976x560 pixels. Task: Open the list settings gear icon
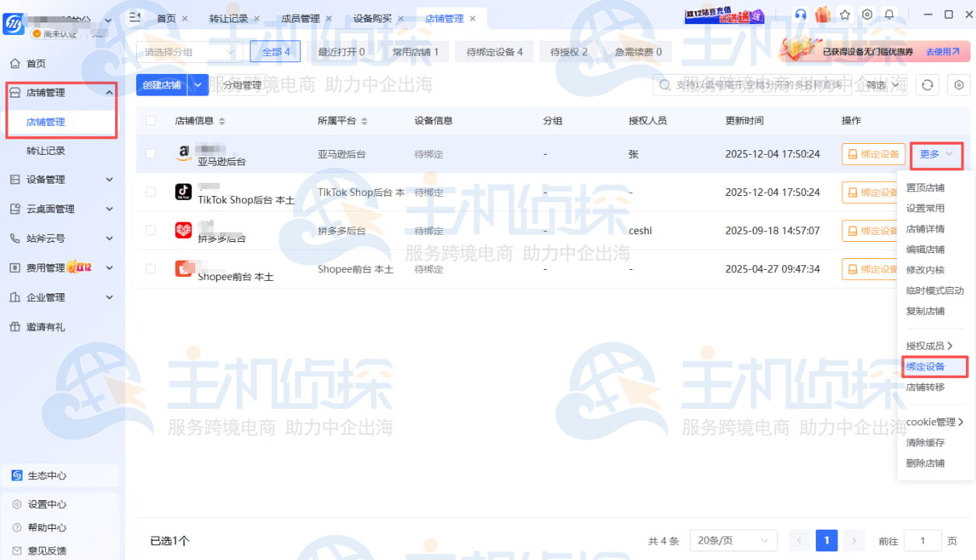coord(958,86)
